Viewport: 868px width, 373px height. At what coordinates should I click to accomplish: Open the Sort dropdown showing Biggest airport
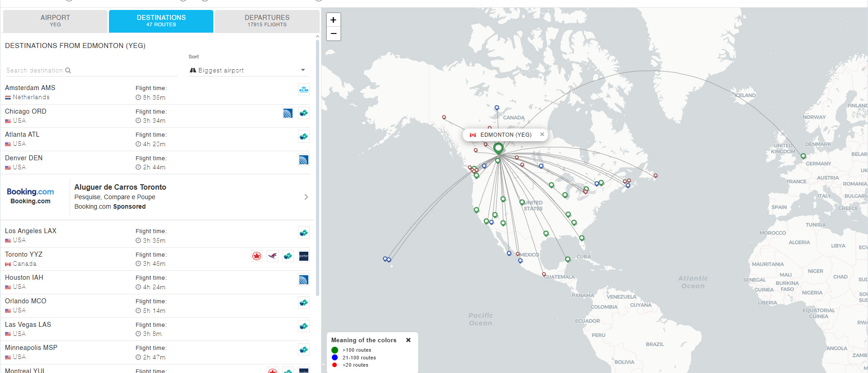tap(248, 70)
